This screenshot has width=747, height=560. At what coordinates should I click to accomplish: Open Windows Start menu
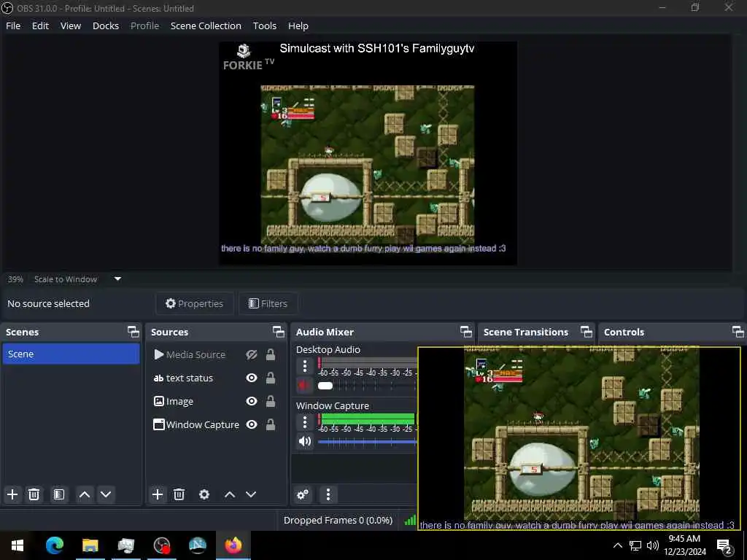(18, 545)
